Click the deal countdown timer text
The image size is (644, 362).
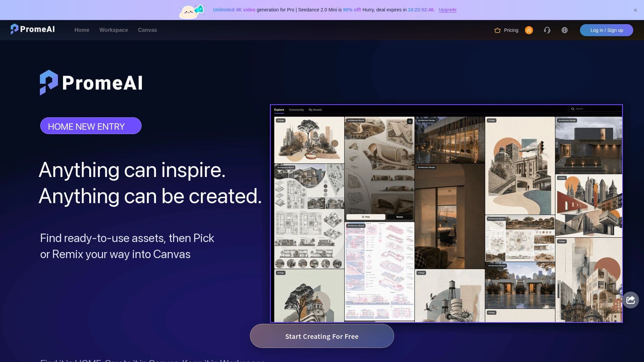coord(421,10)
